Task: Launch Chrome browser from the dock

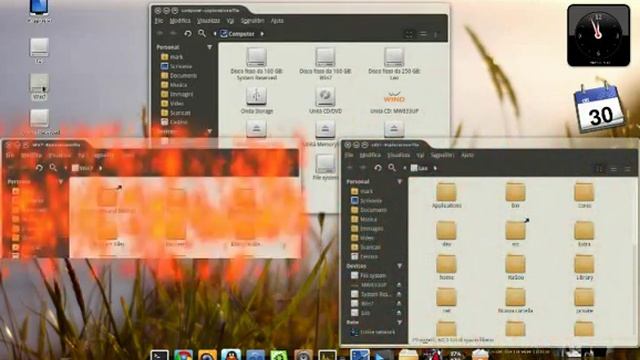Action: tap(184, 355)
